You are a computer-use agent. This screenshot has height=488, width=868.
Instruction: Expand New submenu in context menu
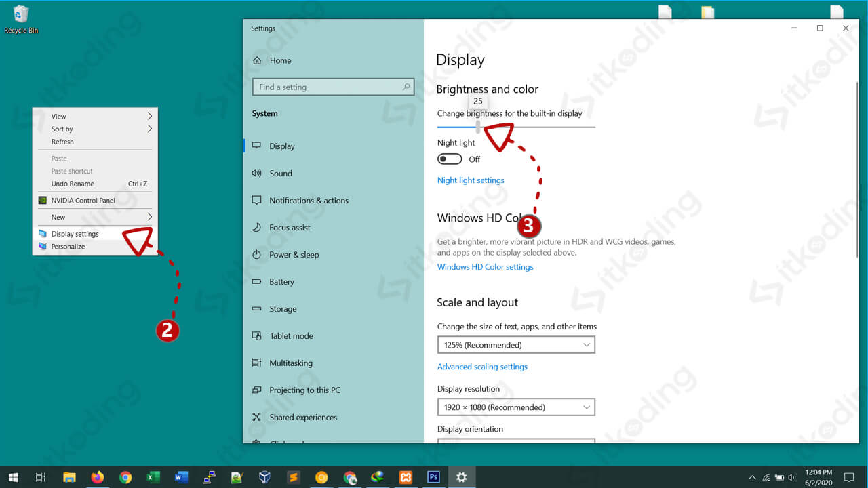tap(95, 217)
